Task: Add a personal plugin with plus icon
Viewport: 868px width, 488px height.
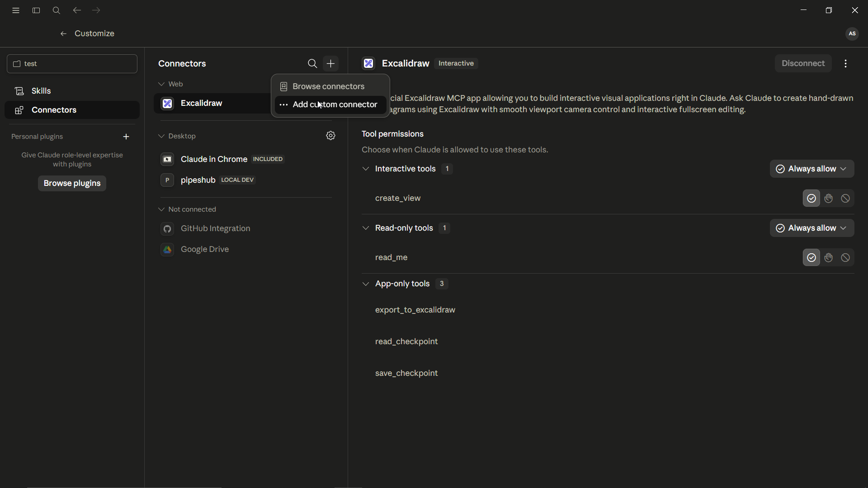Action: click(126, 137)
